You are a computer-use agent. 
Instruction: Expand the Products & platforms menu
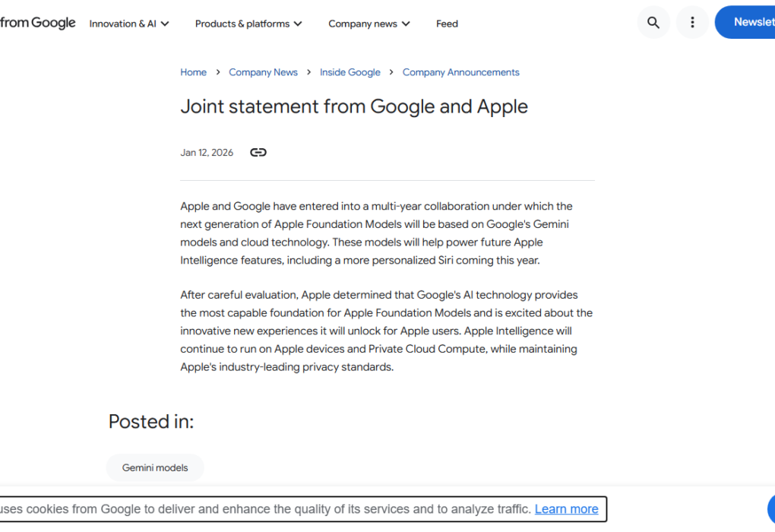[248, 24]
